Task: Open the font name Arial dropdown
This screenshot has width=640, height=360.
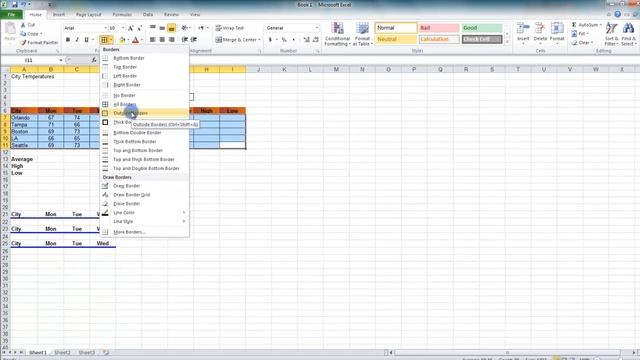Action: tap(105, 28)
